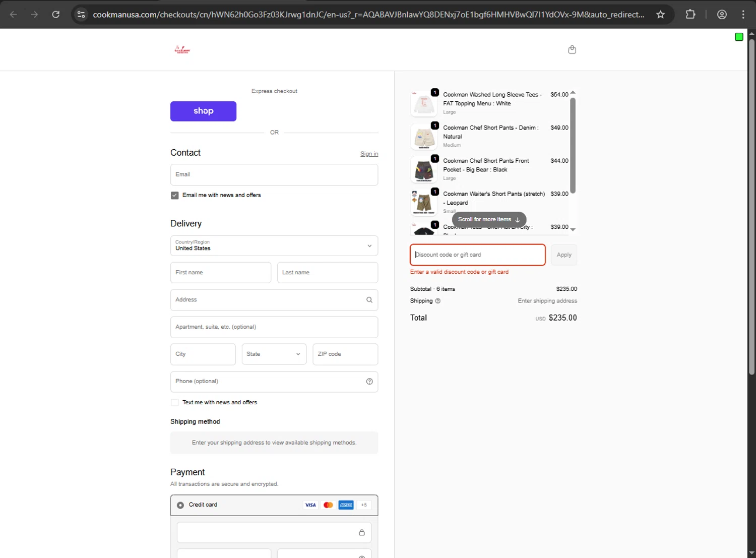Image resolution: width=756 pixels, height=558 pixels.
Task: Click the Last name field
Action: [328, 273]
